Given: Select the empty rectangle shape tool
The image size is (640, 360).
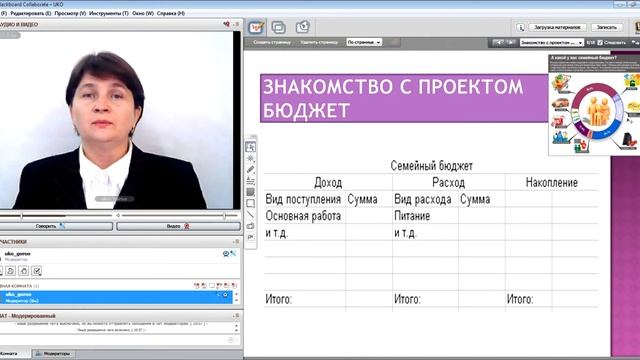Looking at the screenshot, I should (251, 203).
